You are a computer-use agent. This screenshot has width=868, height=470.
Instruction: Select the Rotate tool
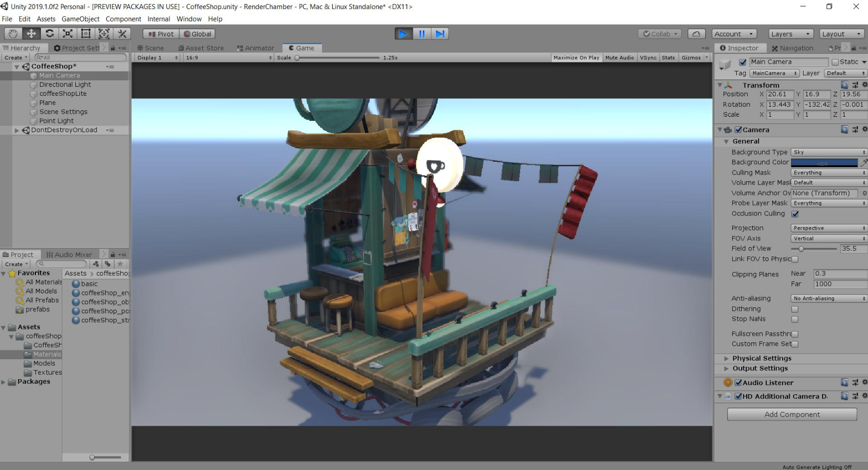pos(49,33)
